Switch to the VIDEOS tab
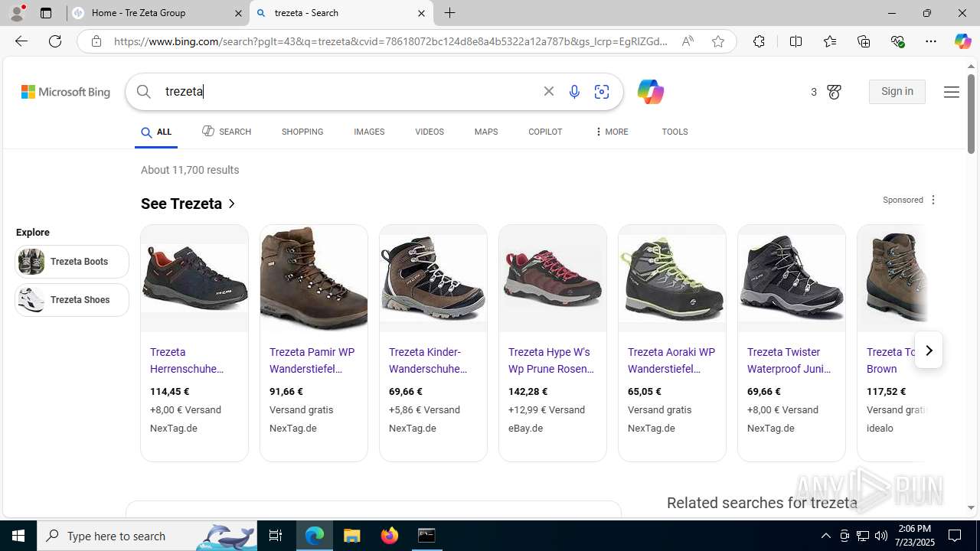The image size is (980, 551). point(430,132)
